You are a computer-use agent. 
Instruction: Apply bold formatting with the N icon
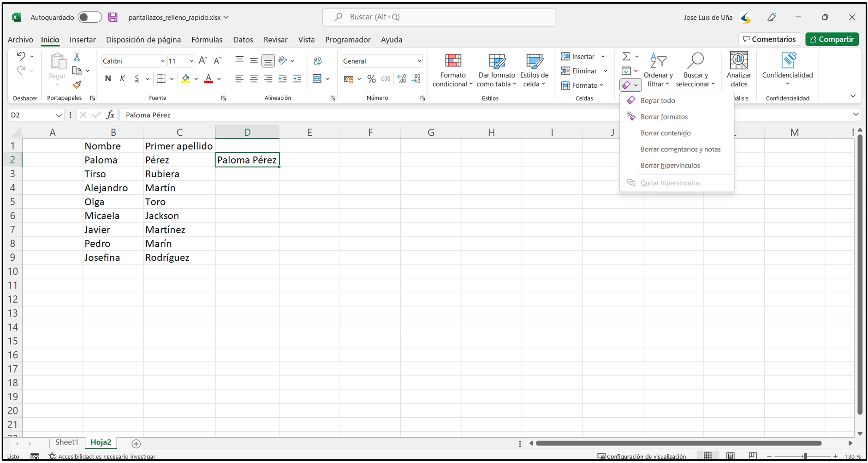(107, 78)
